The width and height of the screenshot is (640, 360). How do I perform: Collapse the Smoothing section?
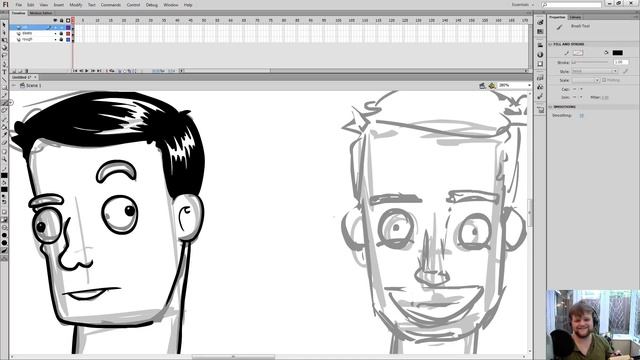(x=550, y=107)
